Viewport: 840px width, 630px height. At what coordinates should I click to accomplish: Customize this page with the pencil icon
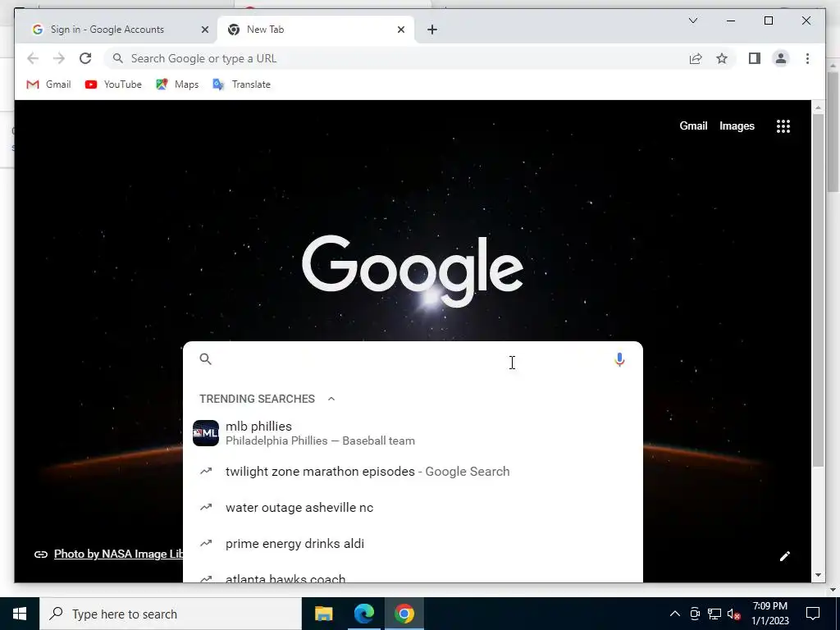coord(785,556)
